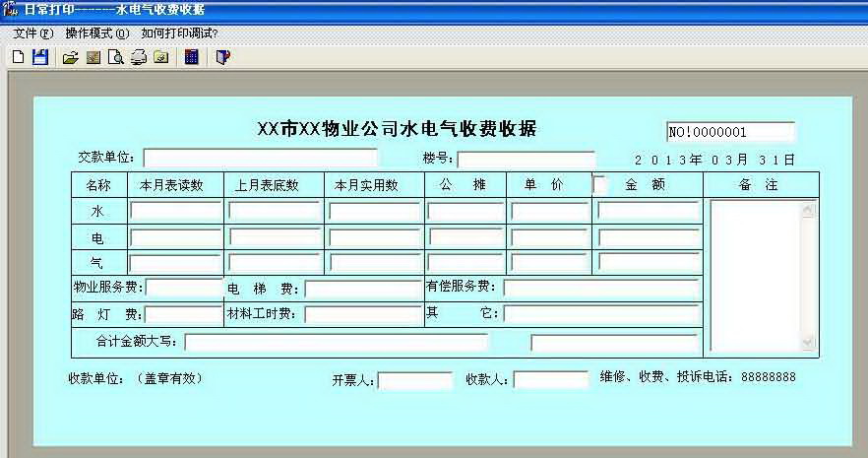
Task: Click the Printer icon in toolbar
Action: point(139,57)
